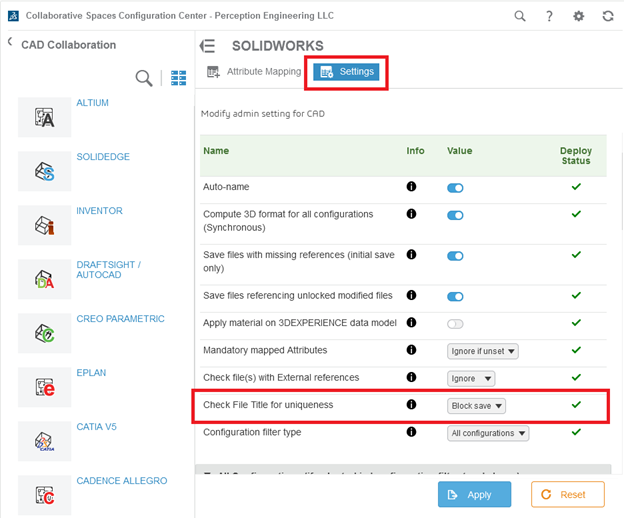624x518 pixels.
Task: Open the SOLIDEDGE link
Action: pos(103,157)
